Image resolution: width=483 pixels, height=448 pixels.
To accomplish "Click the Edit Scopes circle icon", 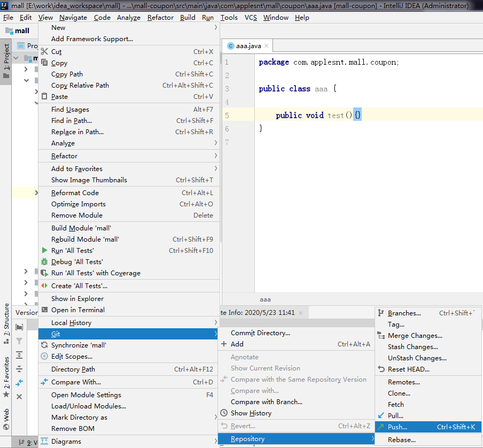I will click(44, 356).
